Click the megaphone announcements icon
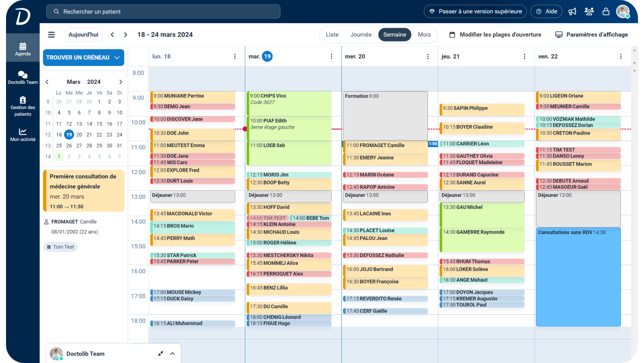Viewport: 644px width, 363px height. coord(572,11)
